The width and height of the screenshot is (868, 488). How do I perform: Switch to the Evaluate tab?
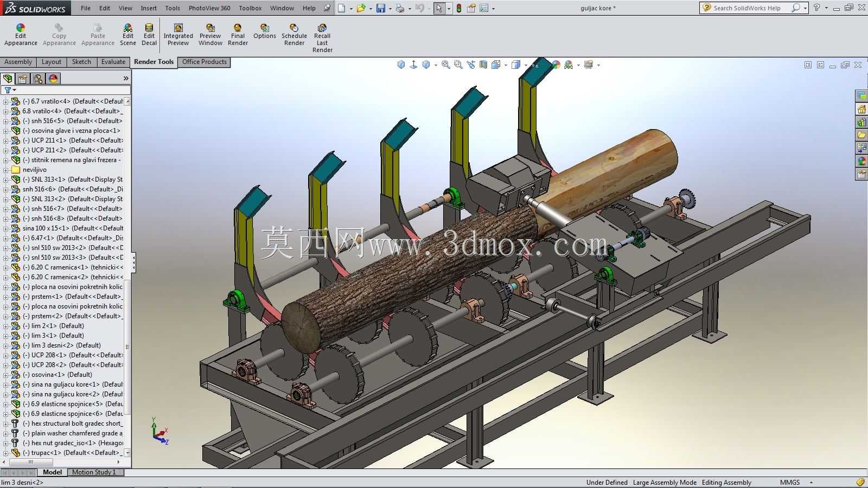point(113,62)
